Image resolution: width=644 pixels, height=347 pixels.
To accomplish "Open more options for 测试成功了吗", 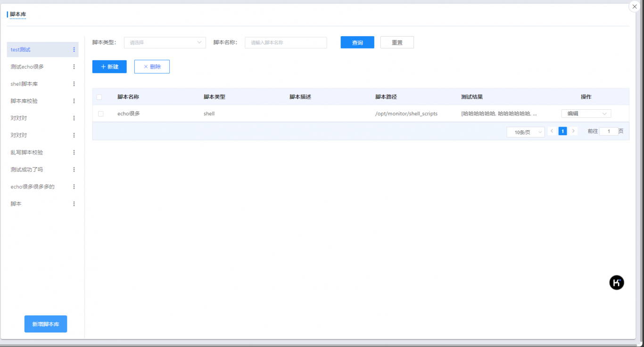I will [x=74, y=169].
